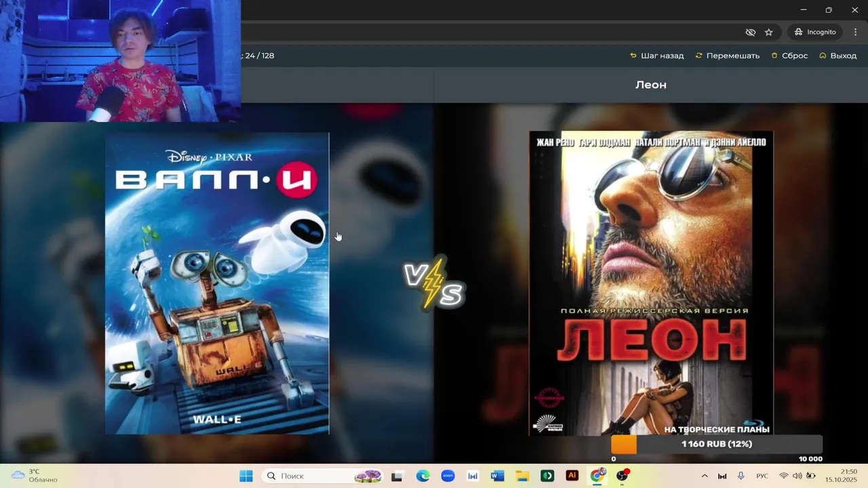Choose the WALL-E poster

tap(217, 283)
